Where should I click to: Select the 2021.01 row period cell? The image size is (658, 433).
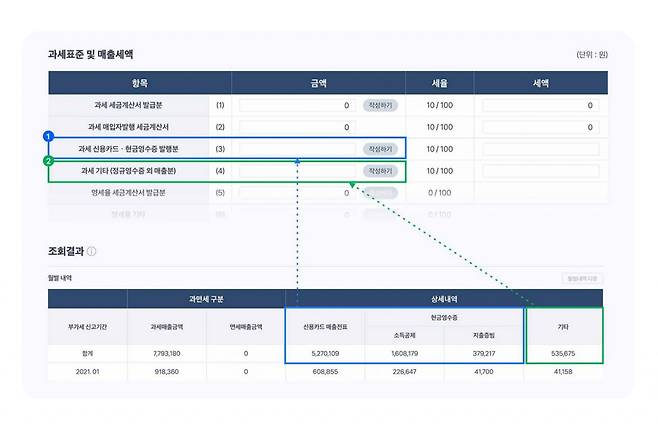(87, 372)
